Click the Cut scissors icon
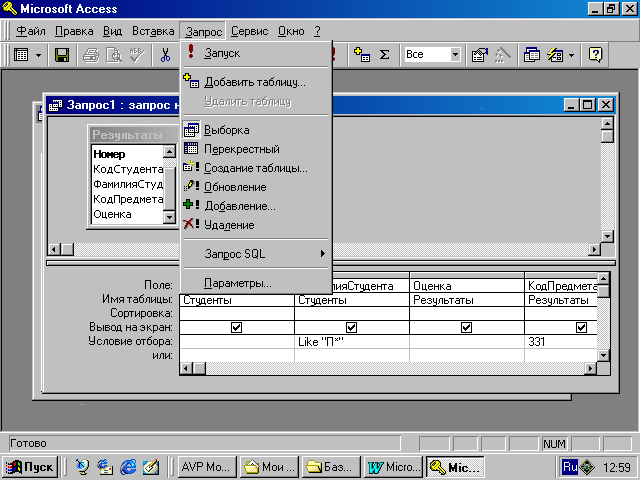 (165, 55)
